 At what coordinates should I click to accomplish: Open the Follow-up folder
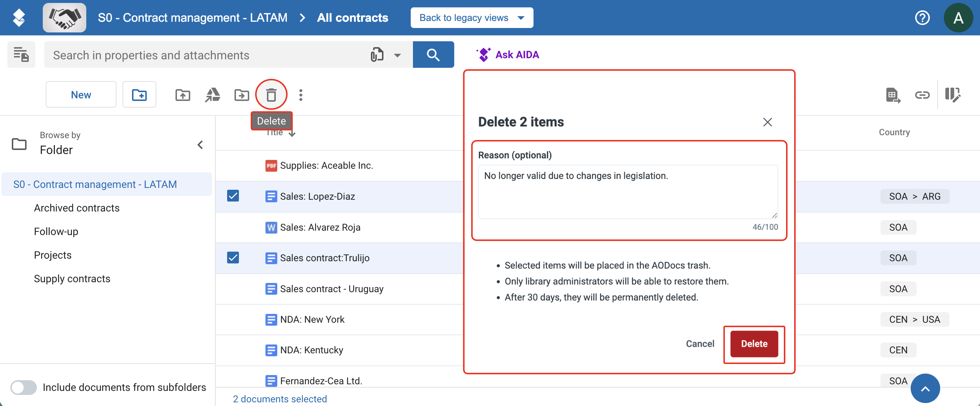tap(56, 231)
